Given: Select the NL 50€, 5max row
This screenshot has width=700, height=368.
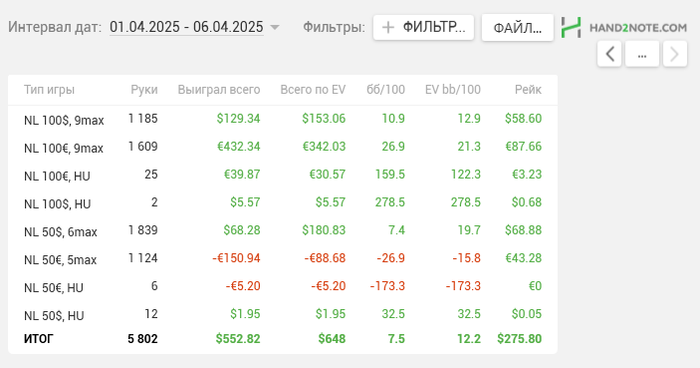Looking at the screenshot, I should [283, 259].
